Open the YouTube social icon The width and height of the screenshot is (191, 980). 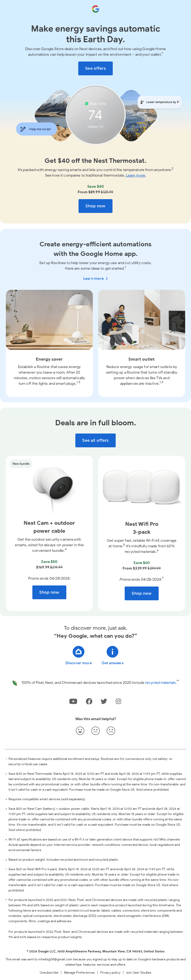[73, 701]
